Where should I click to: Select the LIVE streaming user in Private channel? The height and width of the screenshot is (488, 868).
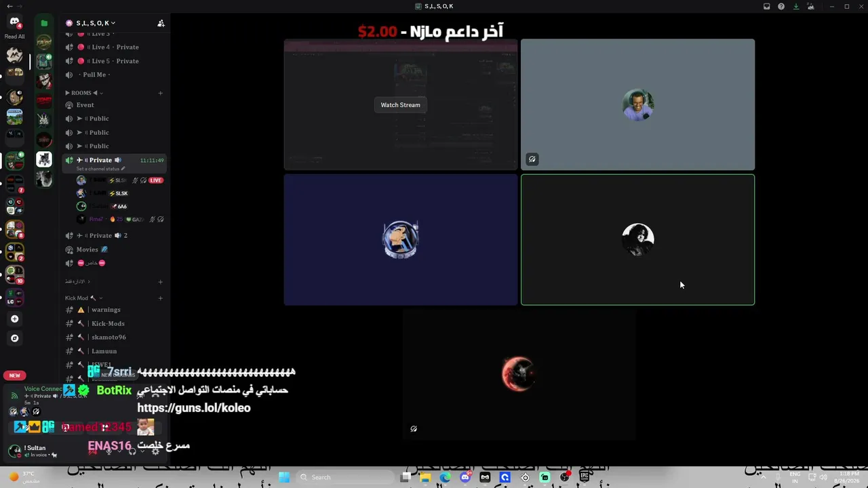coord(119,180)
